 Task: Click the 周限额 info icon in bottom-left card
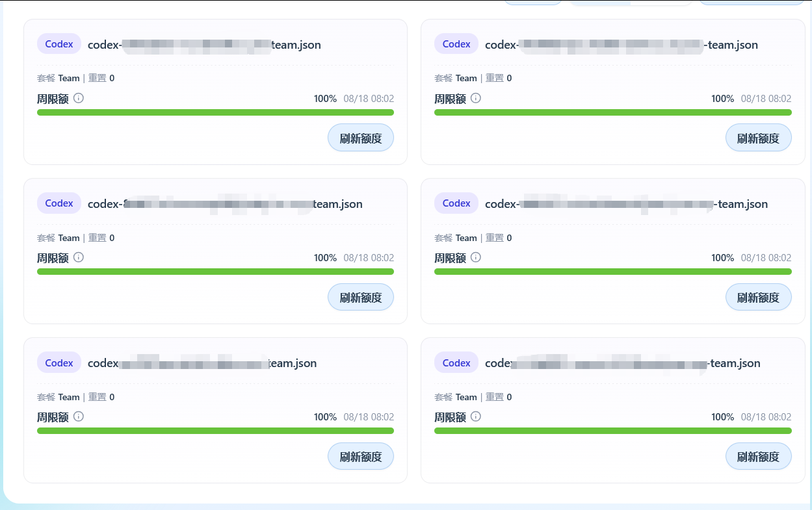[x=79, y=416]
